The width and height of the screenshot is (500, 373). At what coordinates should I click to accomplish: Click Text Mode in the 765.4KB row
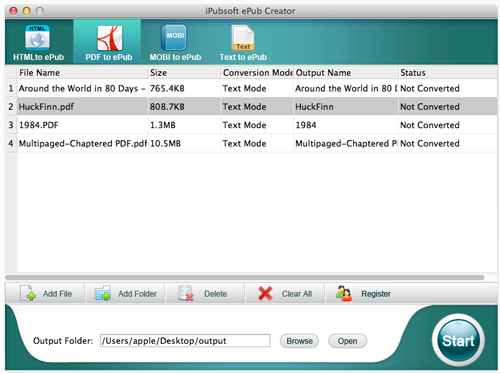pyautogui.click(x=244, y=88)
